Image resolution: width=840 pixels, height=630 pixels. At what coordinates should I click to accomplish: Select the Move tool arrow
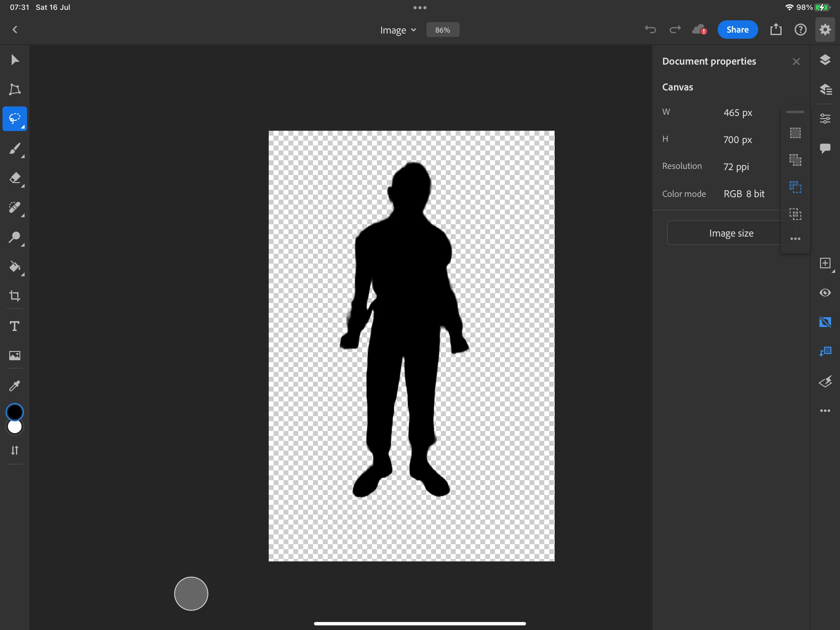click(15, 60)
